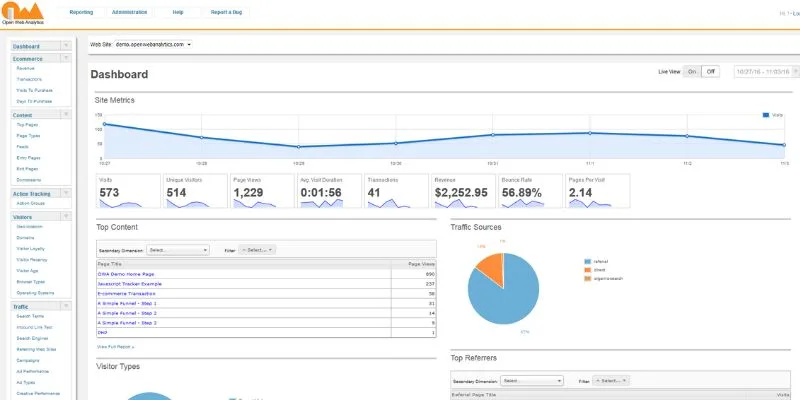Open Page Types report

point(28,136)
